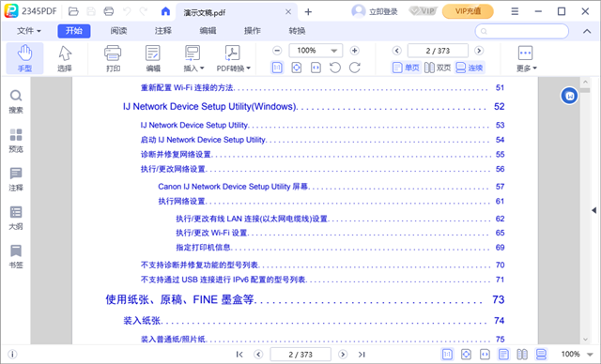
Task: Click the VIP充值 button
Action: 468,11
